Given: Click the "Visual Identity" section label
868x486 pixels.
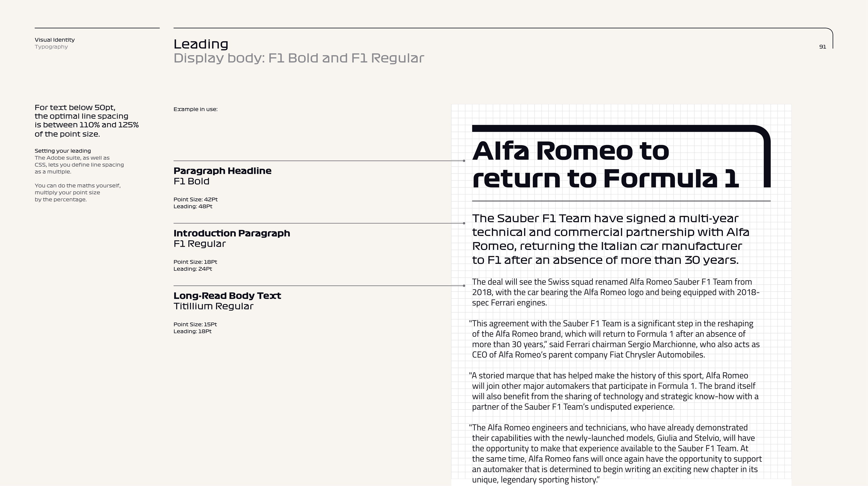Looking at the screenshot, I should 54,40.
